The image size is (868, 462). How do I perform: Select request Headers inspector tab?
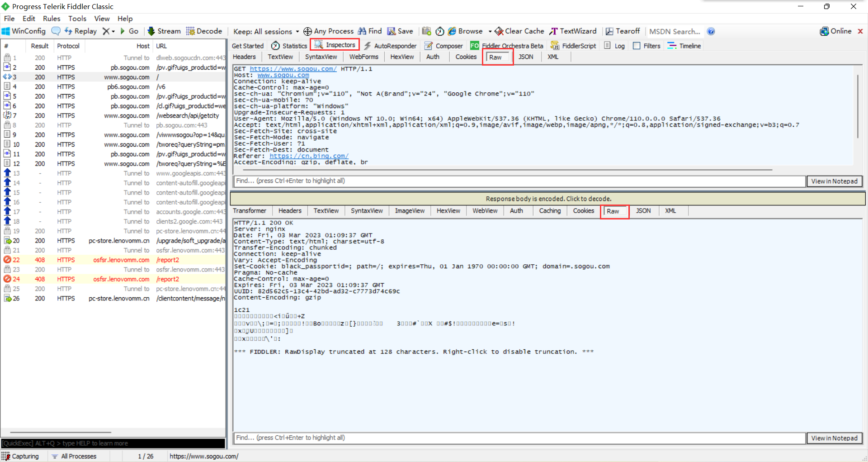point(244,57)
